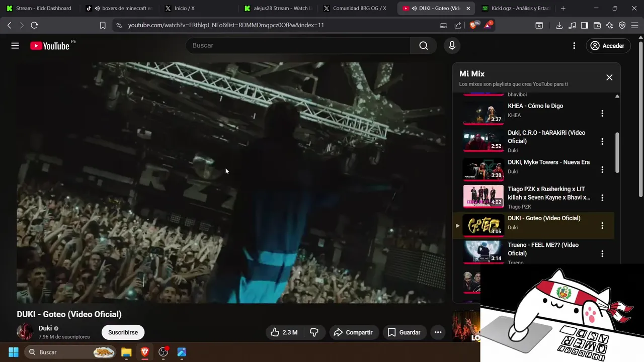Open Brave Shields lion icon
This screenshot has height=362, width=644.
[x=473, y=25]
